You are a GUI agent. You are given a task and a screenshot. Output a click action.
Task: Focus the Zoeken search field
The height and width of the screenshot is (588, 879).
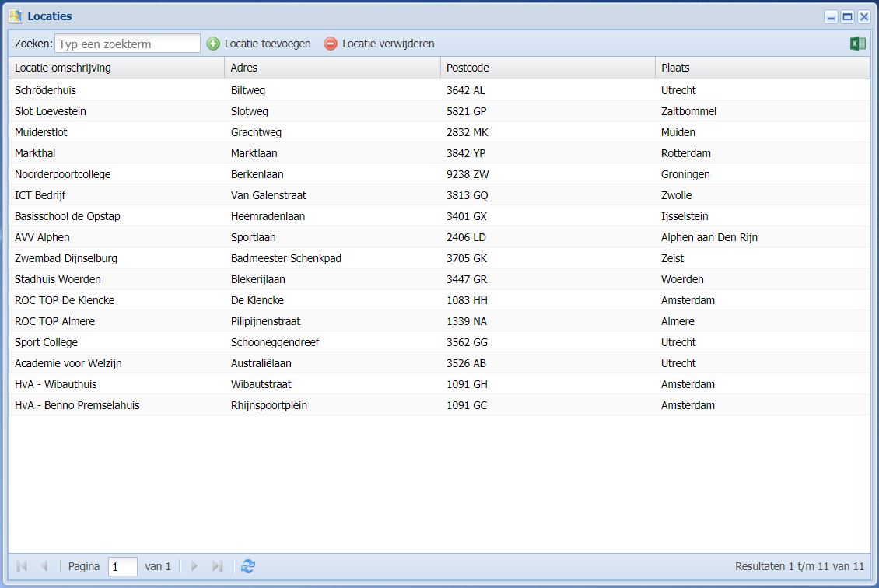(x=128, y=44)
